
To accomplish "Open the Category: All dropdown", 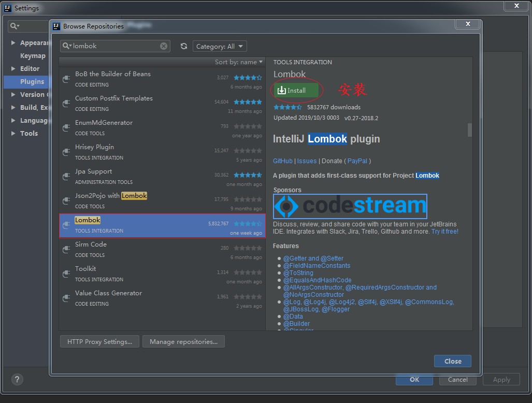I will point(220,46).
